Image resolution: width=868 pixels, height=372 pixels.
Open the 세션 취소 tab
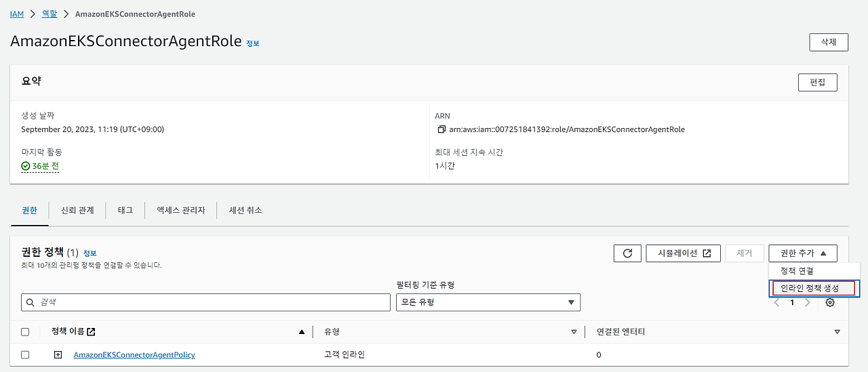click(x=245, y=210)
